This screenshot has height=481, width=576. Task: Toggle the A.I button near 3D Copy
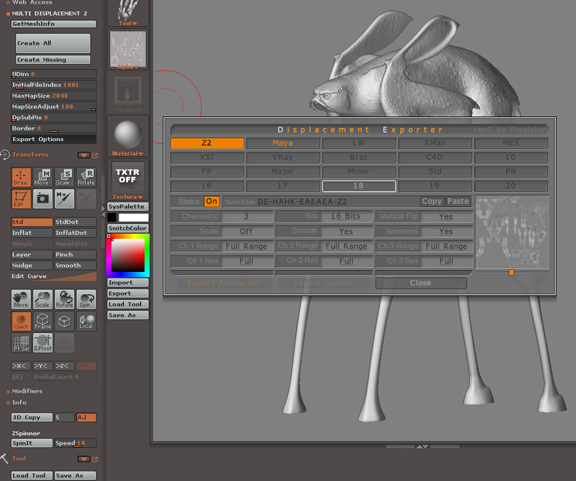tap(86, 417)
